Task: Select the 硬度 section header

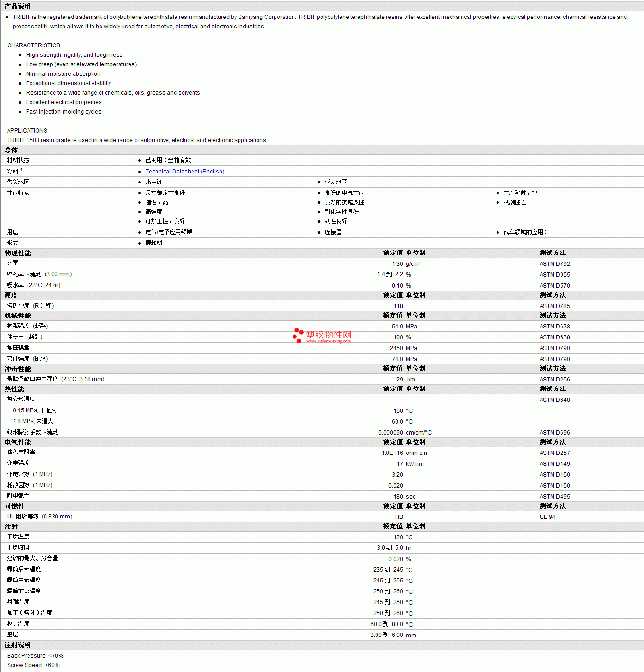Action: (x=11, y=295)
